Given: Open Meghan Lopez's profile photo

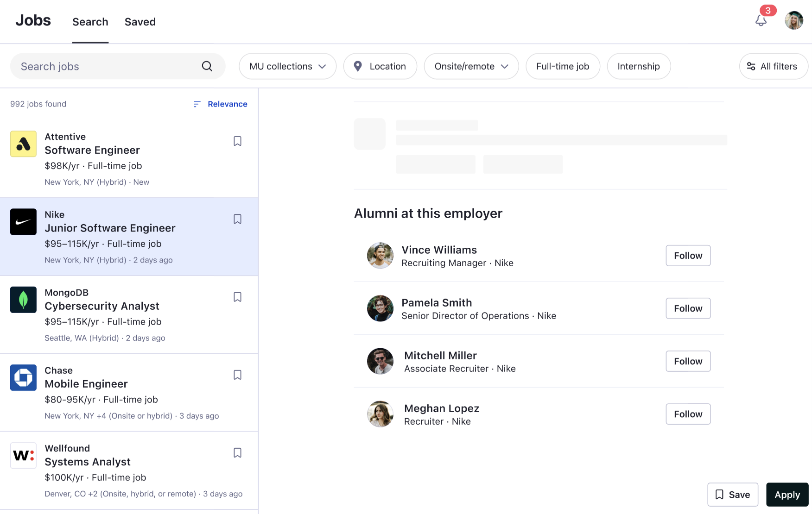Looking at the screenshot, I should pyautogui.click(x=380, y=414).
